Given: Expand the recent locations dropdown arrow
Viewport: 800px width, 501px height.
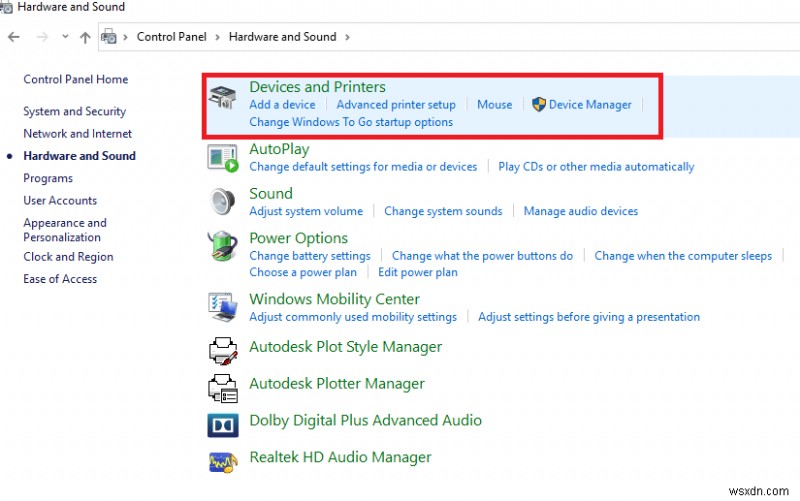Looking at the screenshot, I should click(x=65, y=37).
